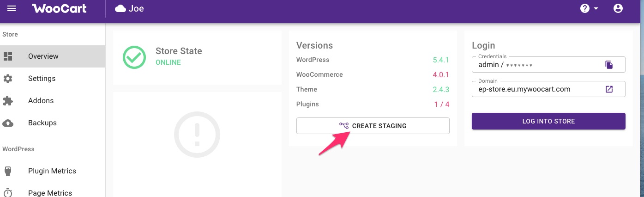The image size is (644, 197).
Task: Click the green Store State checkmark icon
Action: (134, 56)
